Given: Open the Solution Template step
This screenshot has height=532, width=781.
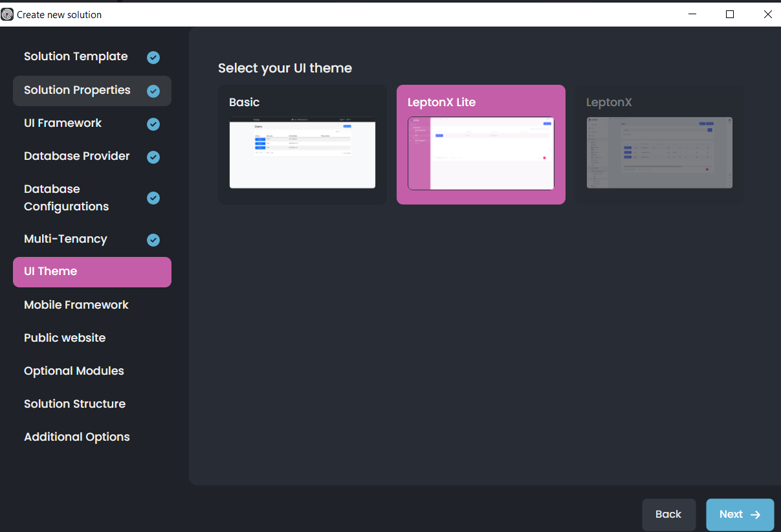Looking at the screenshot, I should tap(92, 57).
